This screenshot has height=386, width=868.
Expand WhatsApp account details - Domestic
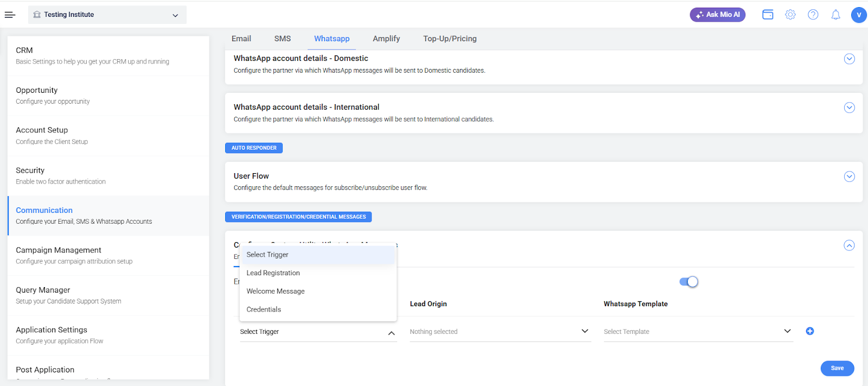(x=849, y=59)
